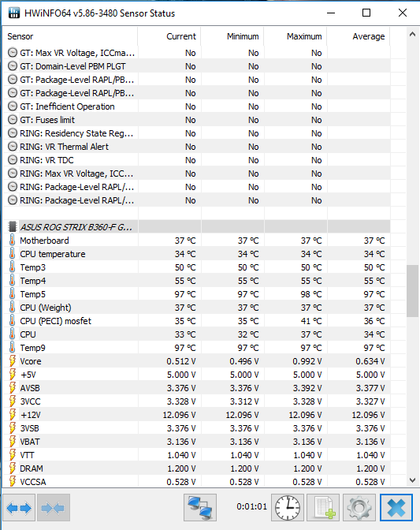Start logging with the sheet-plus icon

point(323,508)
